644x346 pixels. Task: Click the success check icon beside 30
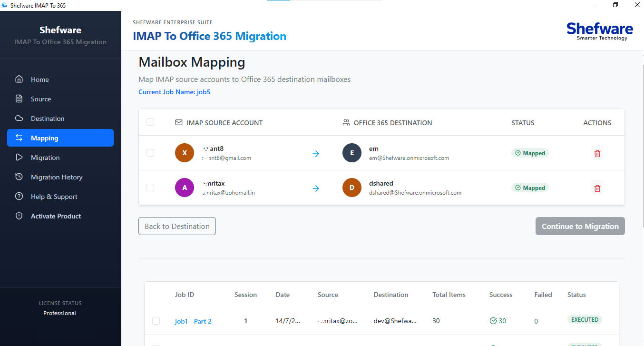(x=493, y=321)
